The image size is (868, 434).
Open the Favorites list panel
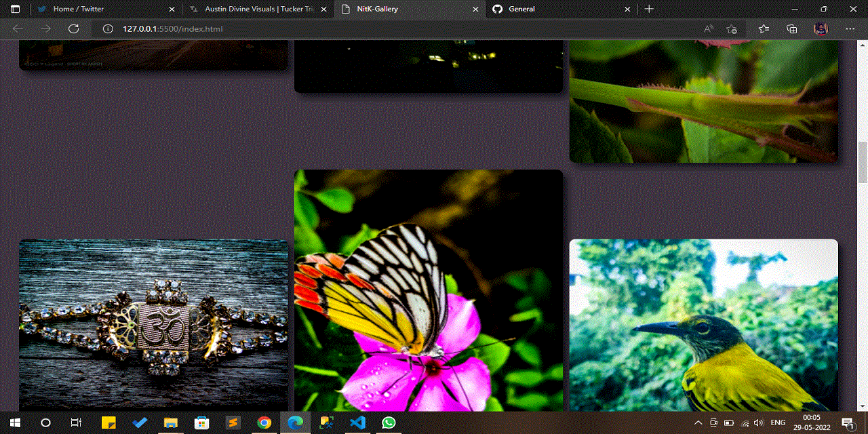764,28
